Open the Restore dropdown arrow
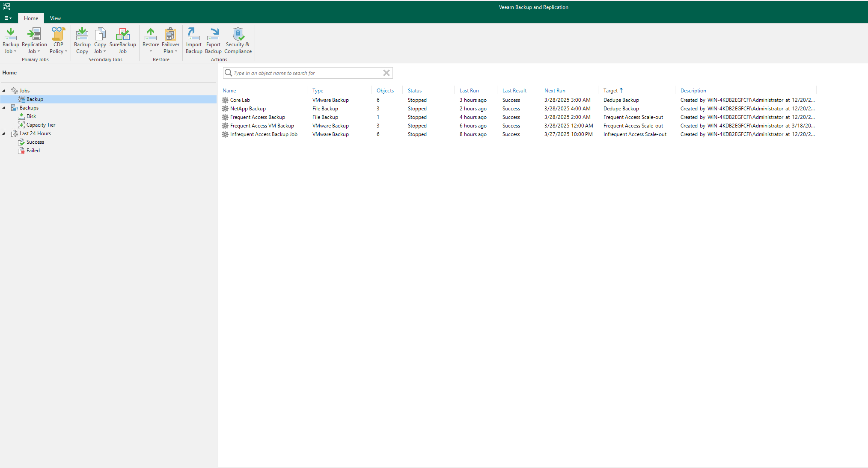This screenshot has width=868, height=468. pyautogui.click(x=151, y=51)
